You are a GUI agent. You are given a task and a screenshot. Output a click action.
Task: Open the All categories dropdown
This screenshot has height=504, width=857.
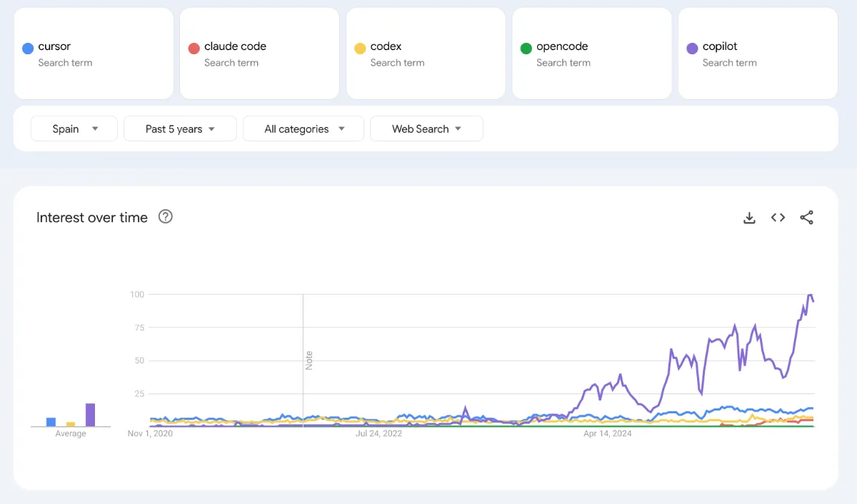tap(304, 129)
